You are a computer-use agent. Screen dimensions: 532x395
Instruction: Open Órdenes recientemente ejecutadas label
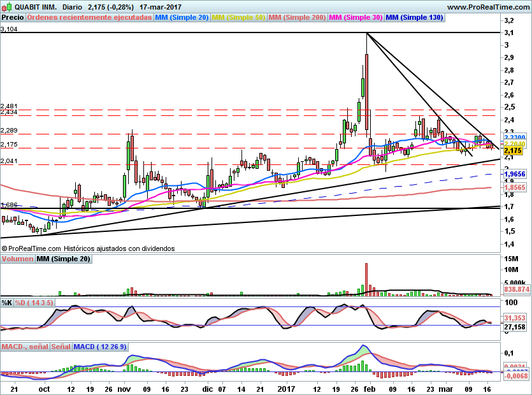[90, 18]
